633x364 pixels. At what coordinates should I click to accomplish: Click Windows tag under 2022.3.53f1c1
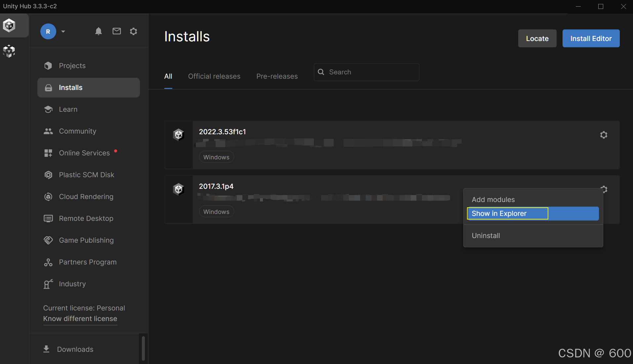tap(216, 157)
